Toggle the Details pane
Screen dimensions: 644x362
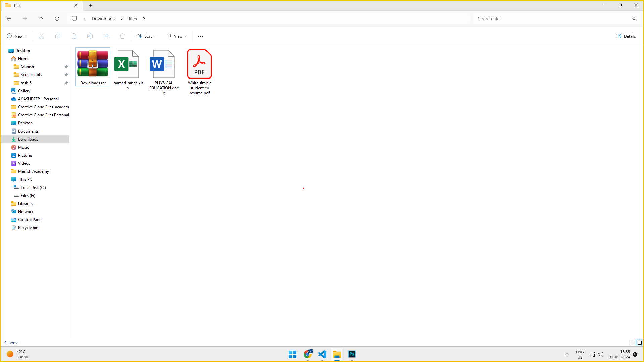point(626,36)
